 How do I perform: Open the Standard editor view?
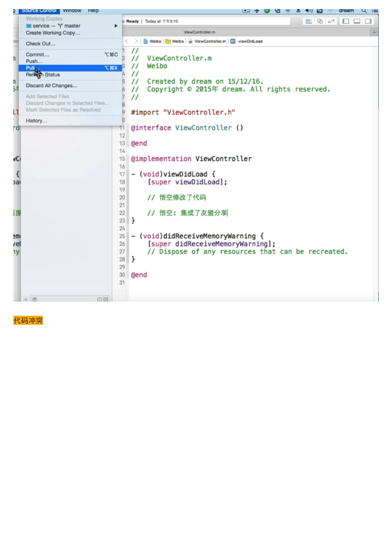point(308,21)
